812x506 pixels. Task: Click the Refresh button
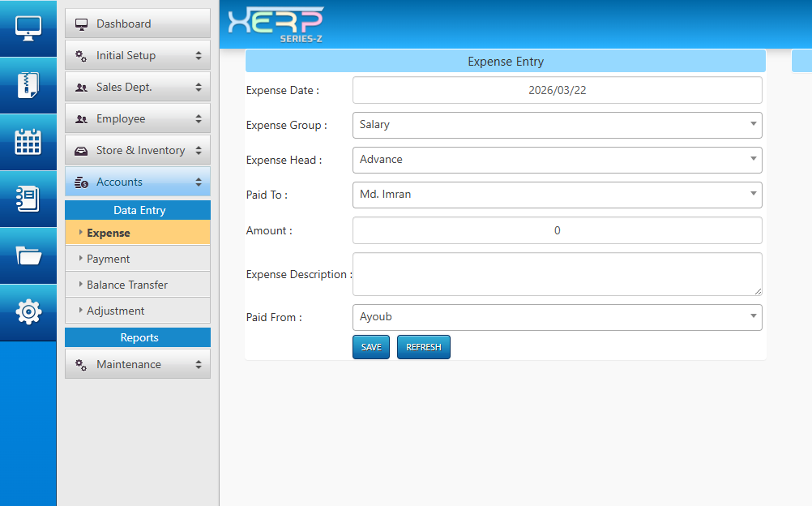coord(423,347)
